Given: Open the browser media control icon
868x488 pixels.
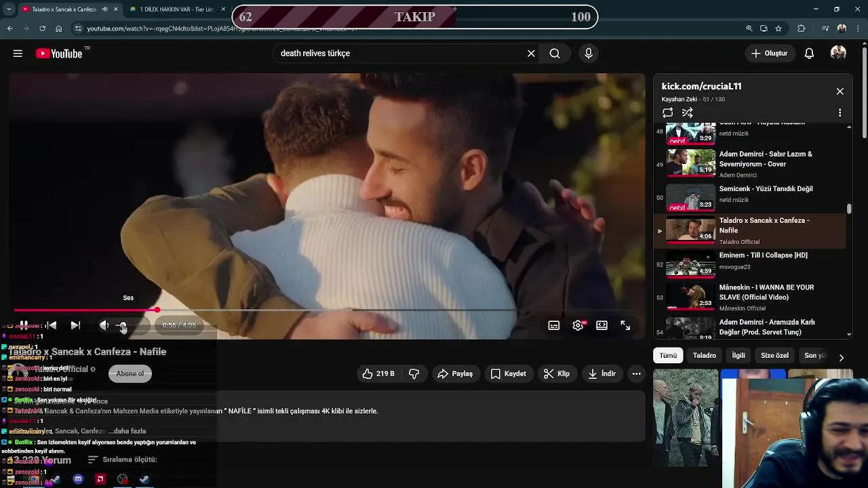Looking at the screenshot, I should pos(825,28).
